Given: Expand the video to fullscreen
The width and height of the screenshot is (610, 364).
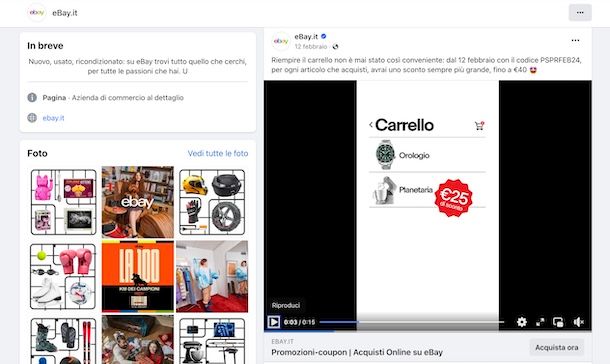Looking at the screenshot, I should click(540, 322).
